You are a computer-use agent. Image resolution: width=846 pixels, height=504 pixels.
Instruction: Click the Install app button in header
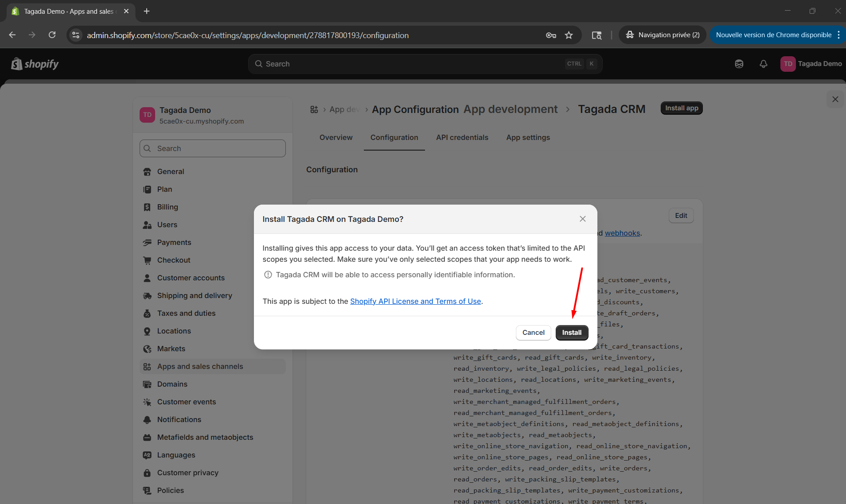(x=682, y=108)
